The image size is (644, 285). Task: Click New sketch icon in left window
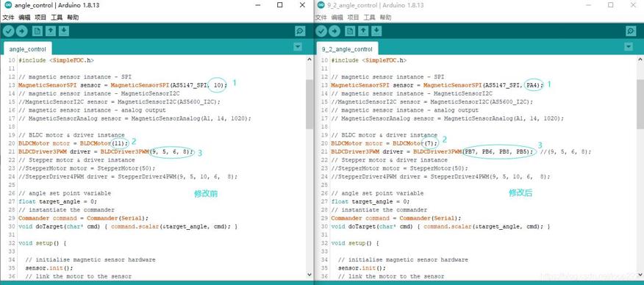coord(37,31)
